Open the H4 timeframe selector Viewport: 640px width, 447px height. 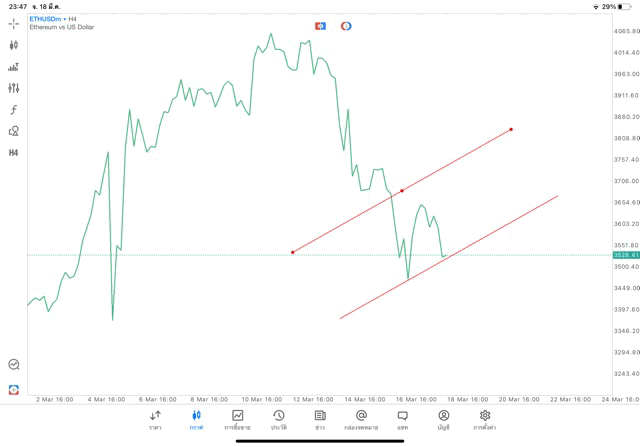[14, 153]
